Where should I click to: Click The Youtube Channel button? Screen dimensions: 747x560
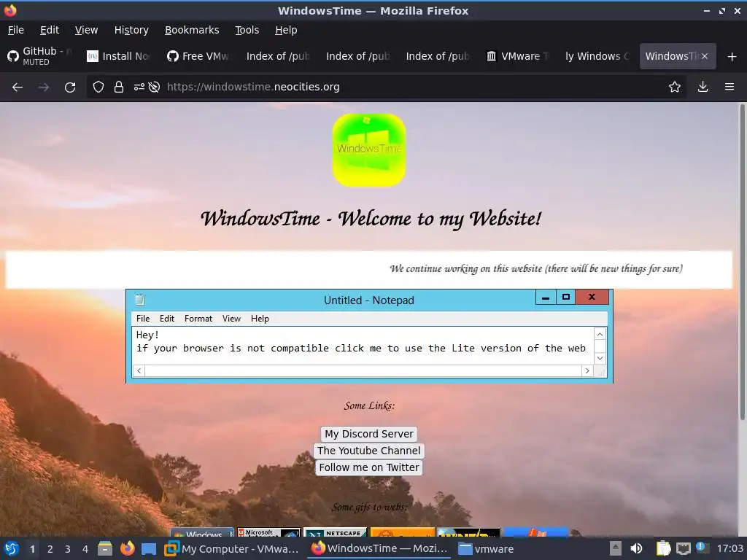pos(368,451)
